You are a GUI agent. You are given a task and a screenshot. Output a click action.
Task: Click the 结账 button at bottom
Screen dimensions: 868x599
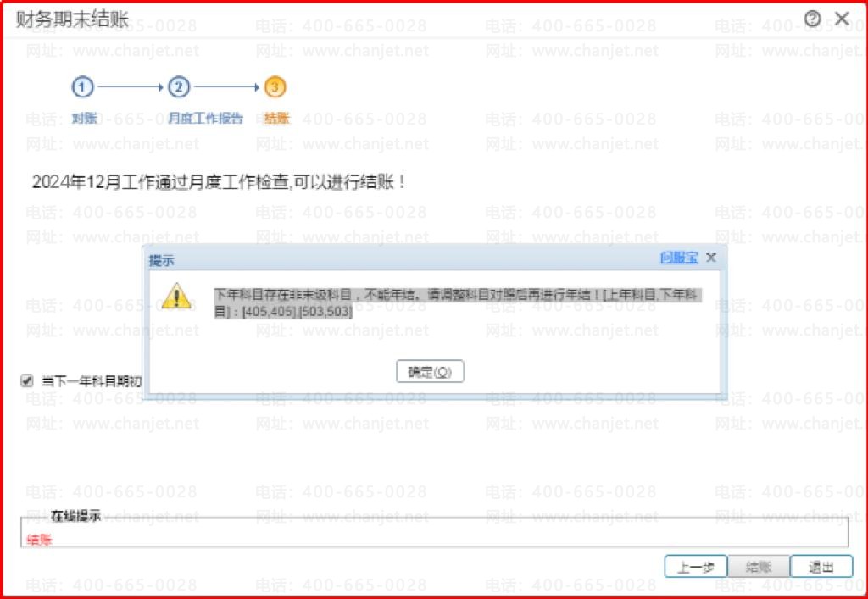pyautogui.click(x=759, y=567)
